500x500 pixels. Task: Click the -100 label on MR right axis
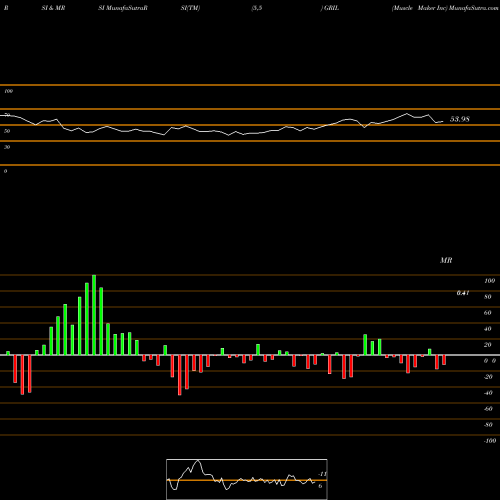click(x=489, y=441)
